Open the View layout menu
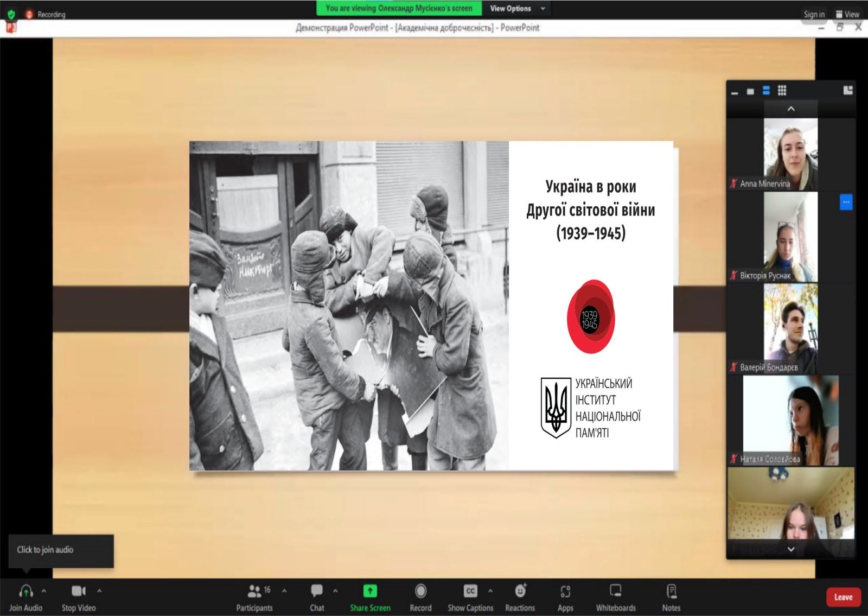Image resolution: width=868 pixels, height=616 pixels. [847, 14]
